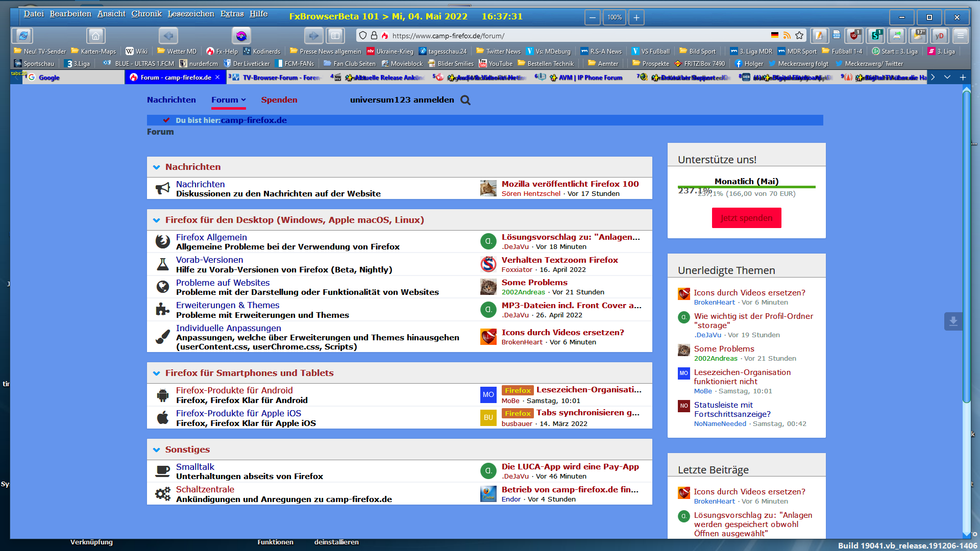Collapse the Sonstiges forum category
The image size is (980, 551).
(156, 450)
